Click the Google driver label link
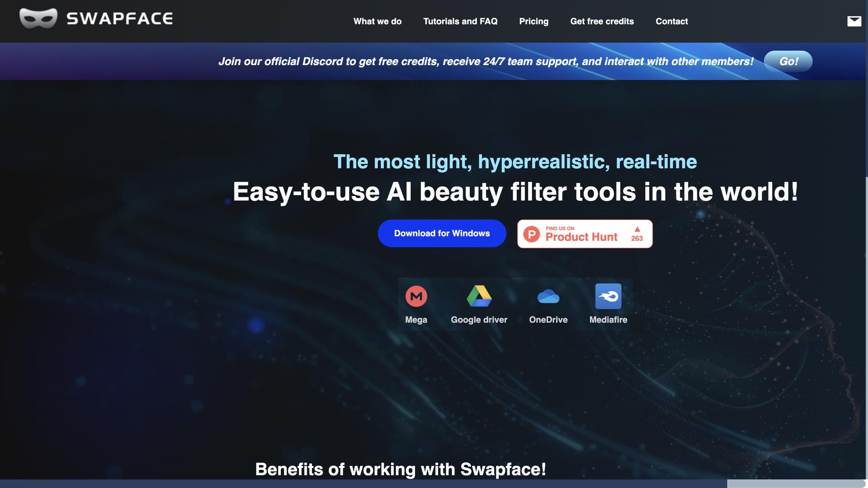The width and height of the screenshot is (868, 488). click(x=479, y=320)
